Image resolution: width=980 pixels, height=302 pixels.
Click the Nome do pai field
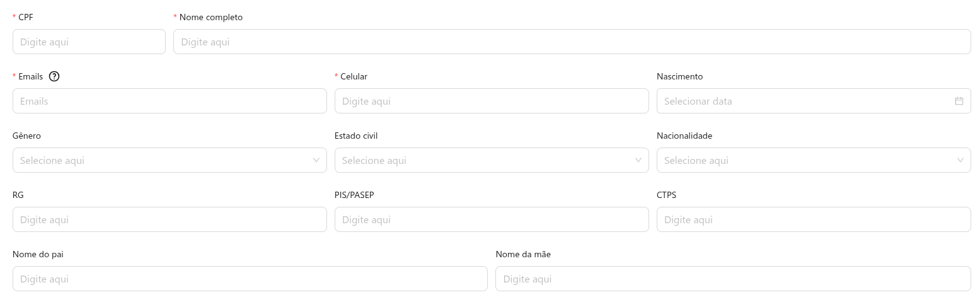[x=250, y=279]
